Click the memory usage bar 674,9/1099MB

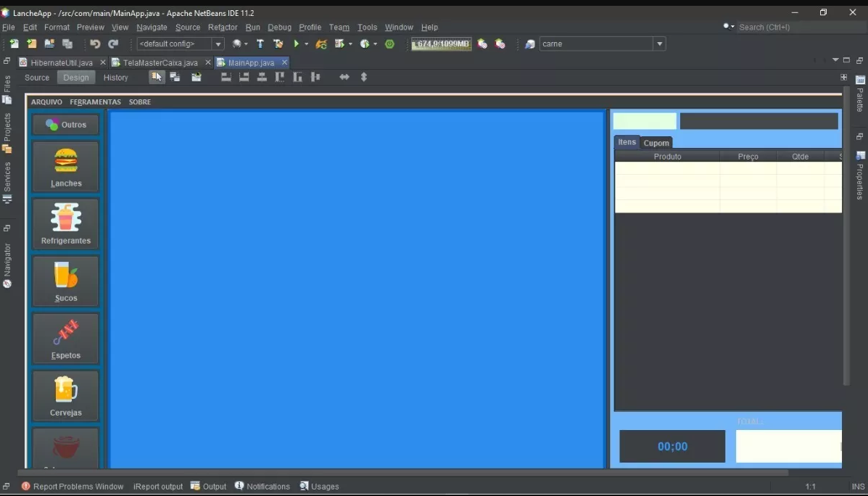point(442,44)
